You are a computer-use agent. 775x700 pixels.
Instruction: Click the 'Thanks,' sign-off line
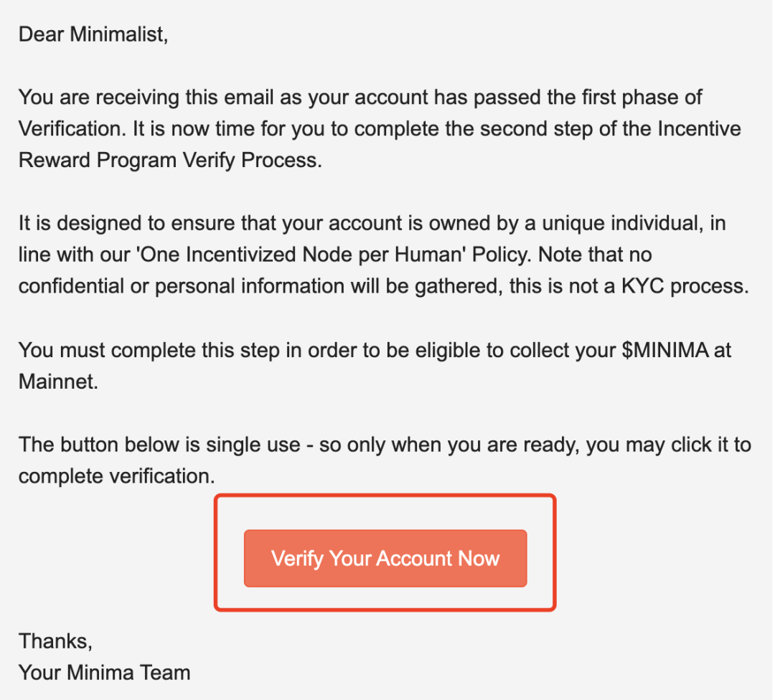(x=55, y=641)
